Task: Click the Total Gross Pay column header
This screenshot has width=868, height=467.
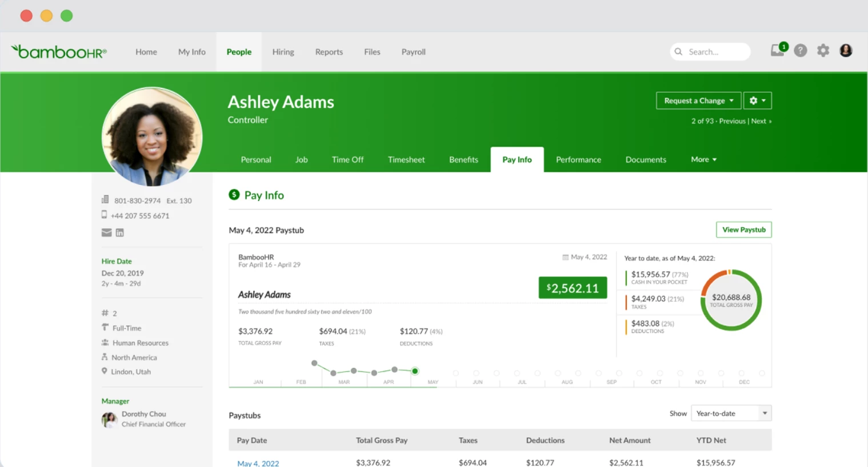Action: [x=382, y=440]
